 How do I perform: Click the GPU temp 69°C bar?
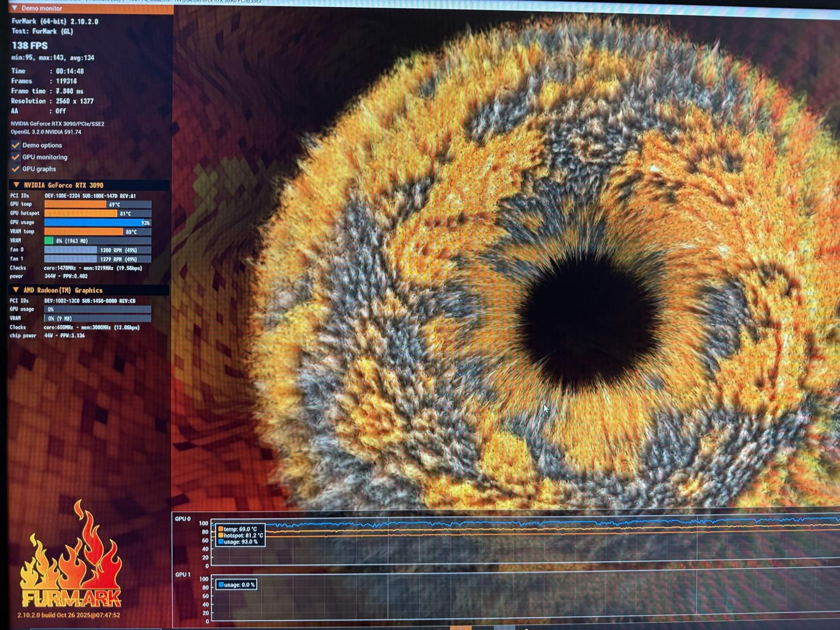click(98, 204)
